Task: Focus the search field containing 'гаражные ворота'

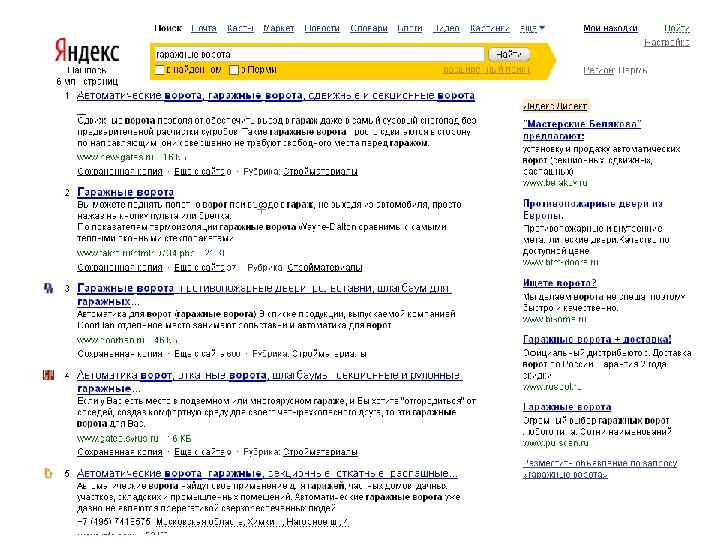Action: (x=319, y=54)
